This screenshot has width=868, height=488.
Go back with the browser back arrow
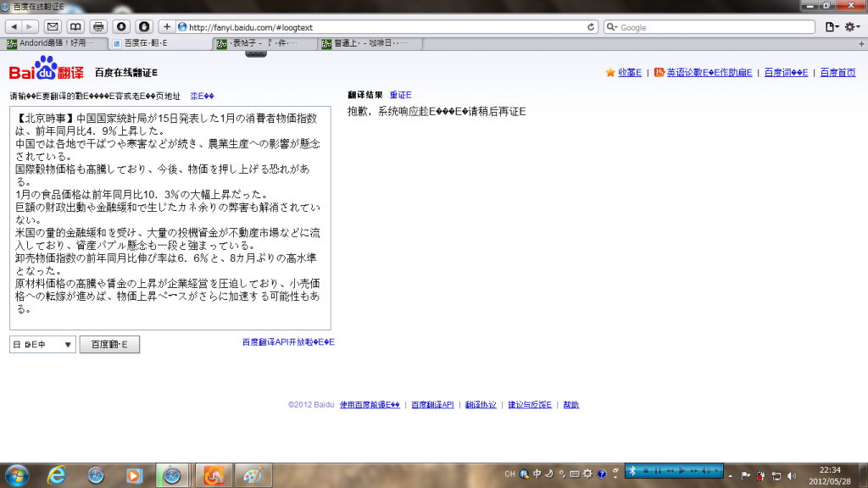pos(14,26)
